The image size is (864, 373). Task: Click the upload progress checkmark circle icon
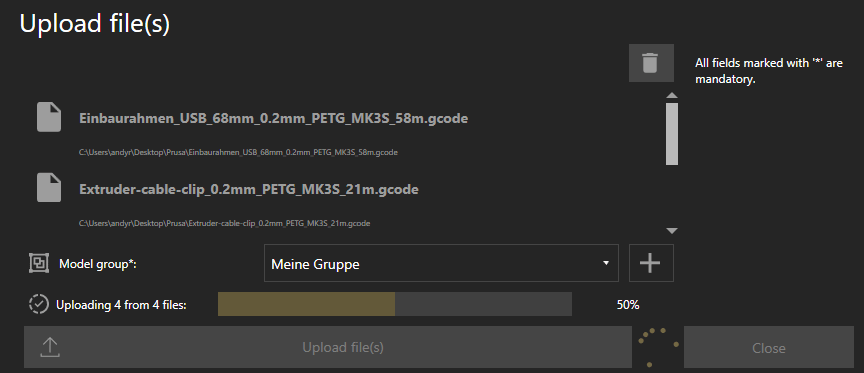coord(39,304)
